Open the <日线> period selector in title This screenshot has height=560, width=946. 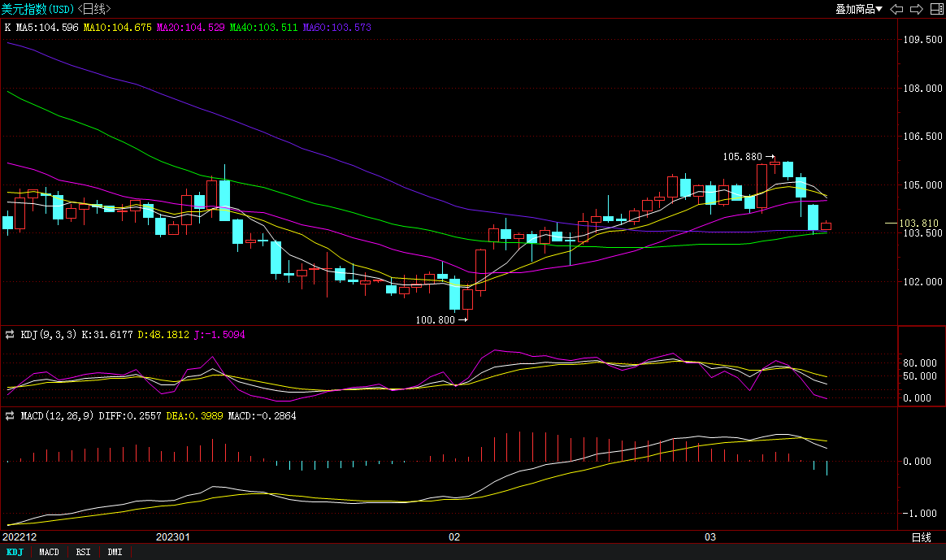pyautogui.click(x=94, y=9)
